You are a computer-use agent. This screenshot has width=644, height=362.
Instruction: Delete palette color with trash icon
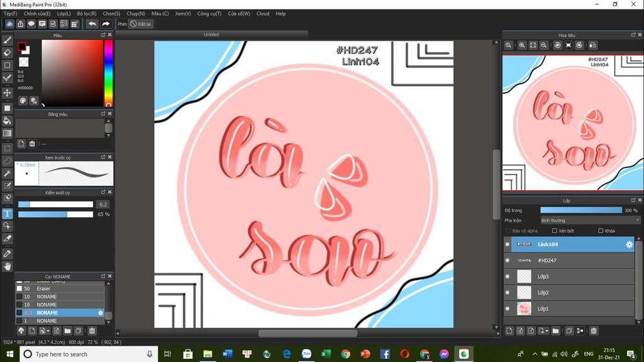pyautogui.click(x=32, y=144)
